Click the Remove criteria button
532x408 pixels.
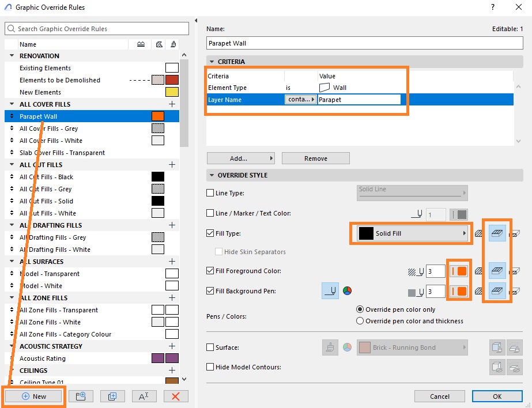click(x=315, y=158)
